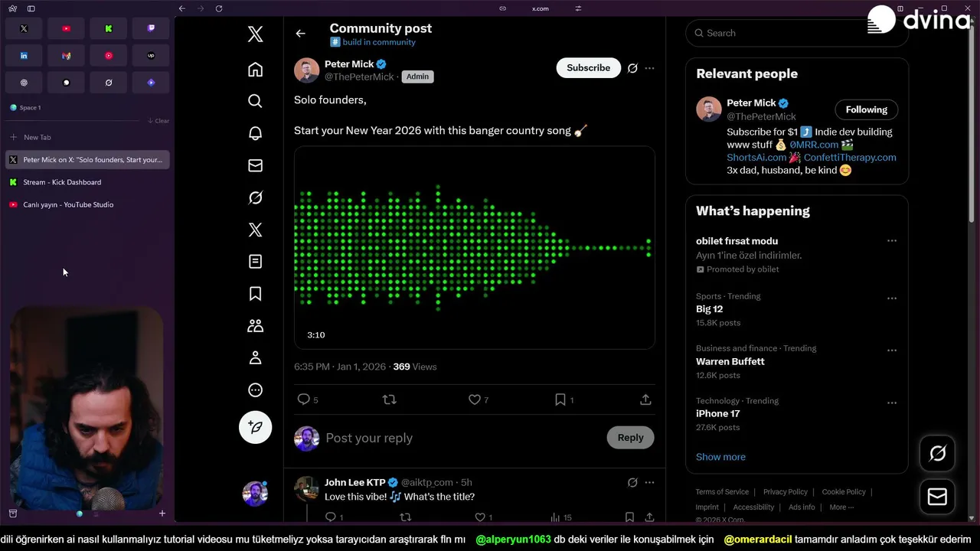The height and width of the screenshot is (551, 980).
Task: Open Communities people icon in sidebar
Action: (256, 326)
